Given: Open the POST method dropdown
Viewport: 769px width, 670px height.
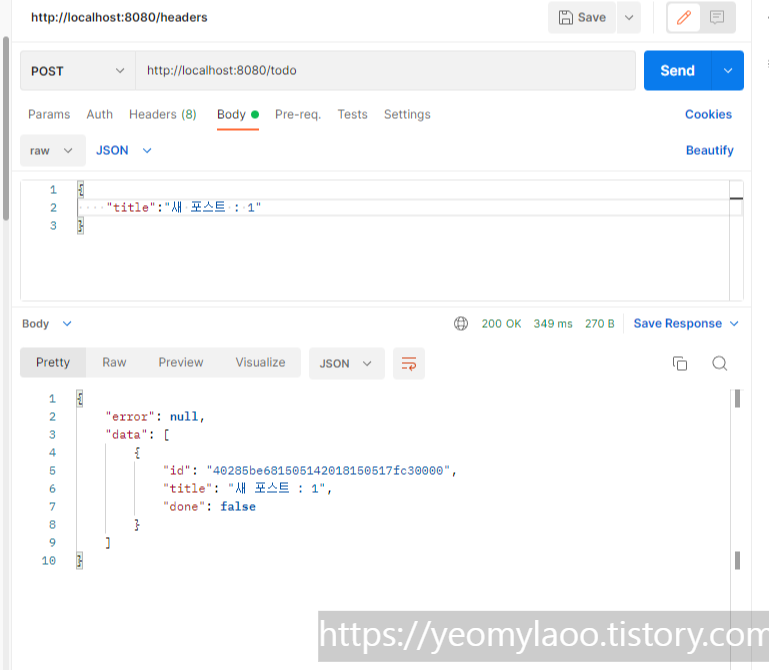Looking at the screenshot, I should coord(77,71).
